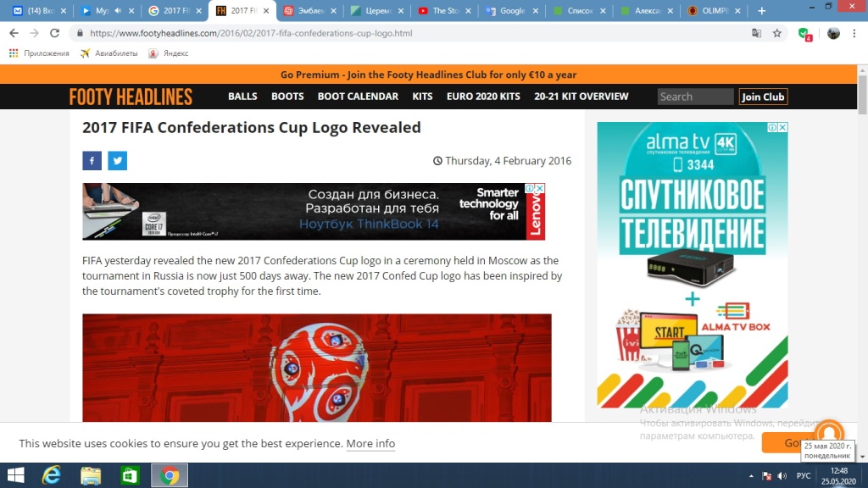Open the Microsoft Store taskbar icon
This screenshot has height=488, width=868.
[x=130, y=475]
